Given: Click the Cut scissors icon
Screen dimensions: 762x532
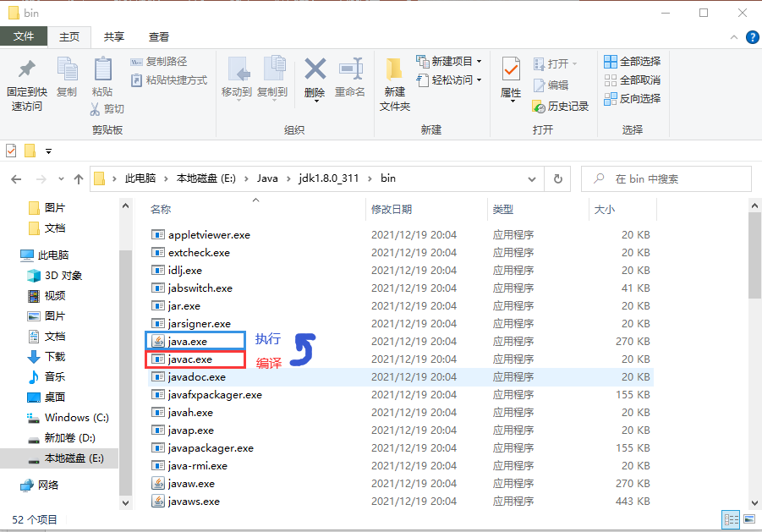Looking at the screenshot, I should pos(95,109).
